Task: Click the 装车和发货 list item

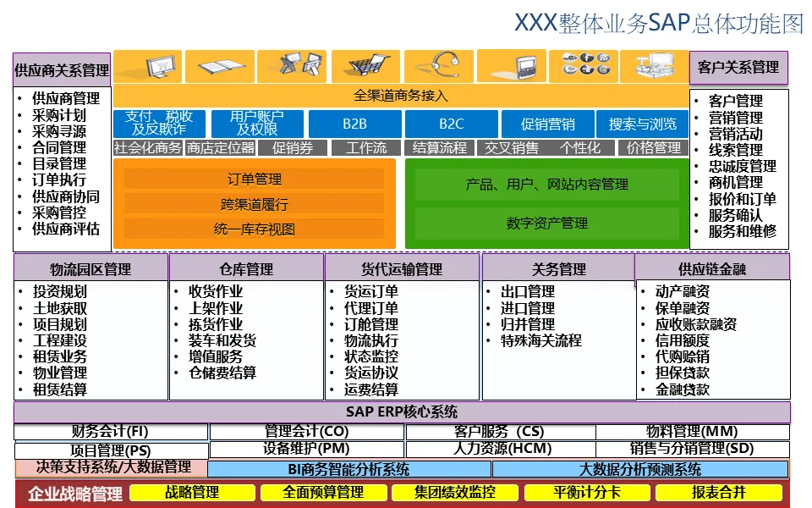Action: [222, 340]
